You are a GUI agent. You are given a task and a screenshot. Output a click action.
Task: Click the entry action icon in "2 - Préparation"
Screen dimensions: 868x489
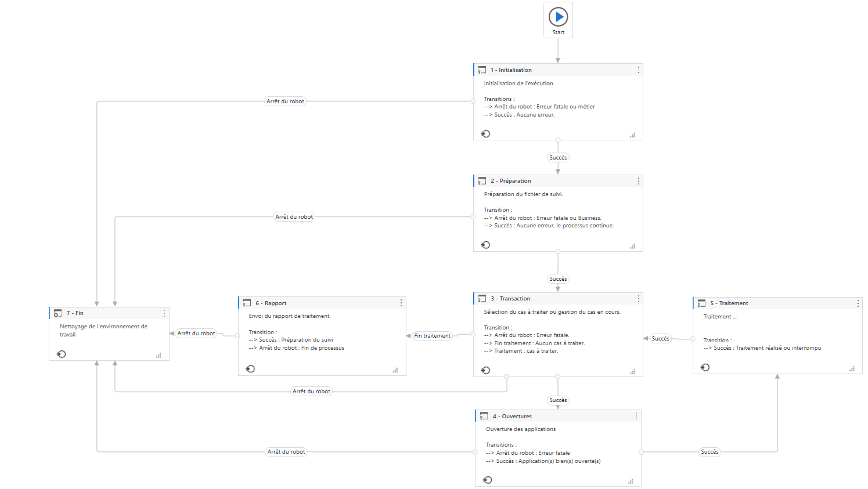[486, 245]
